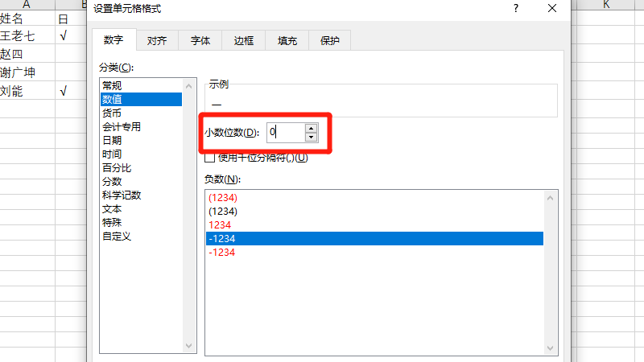Image resolution: width=644 pixels, height=362 pixels.
Task: Open the 字体 tab
Action: click(200, 40)
